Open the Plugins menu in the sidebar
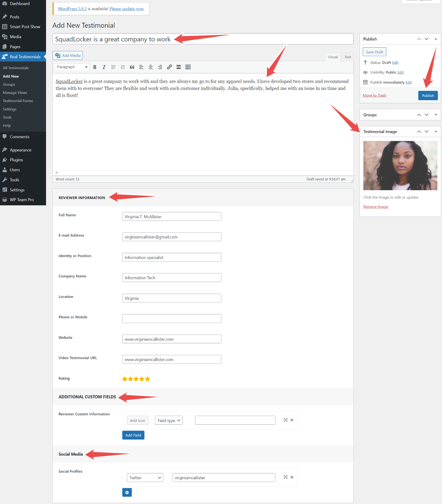The image size is (442, 504). 16,160
